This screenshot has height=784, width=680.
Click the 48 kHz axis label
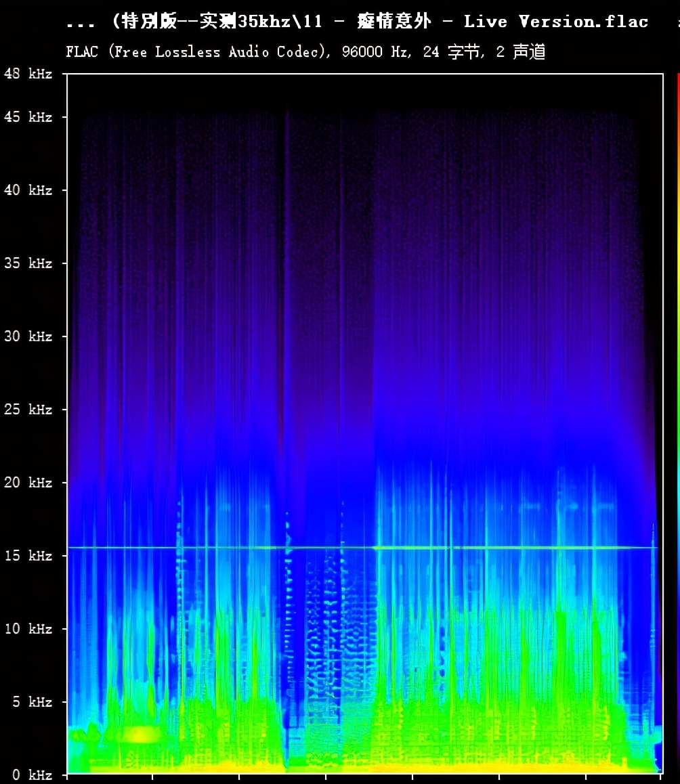[x=28, y=74]
